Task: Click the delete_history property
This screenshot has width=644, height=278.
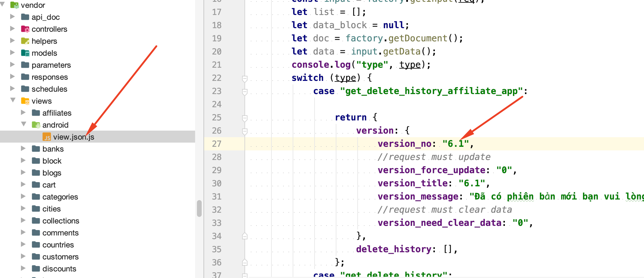Action: [394, 249]
